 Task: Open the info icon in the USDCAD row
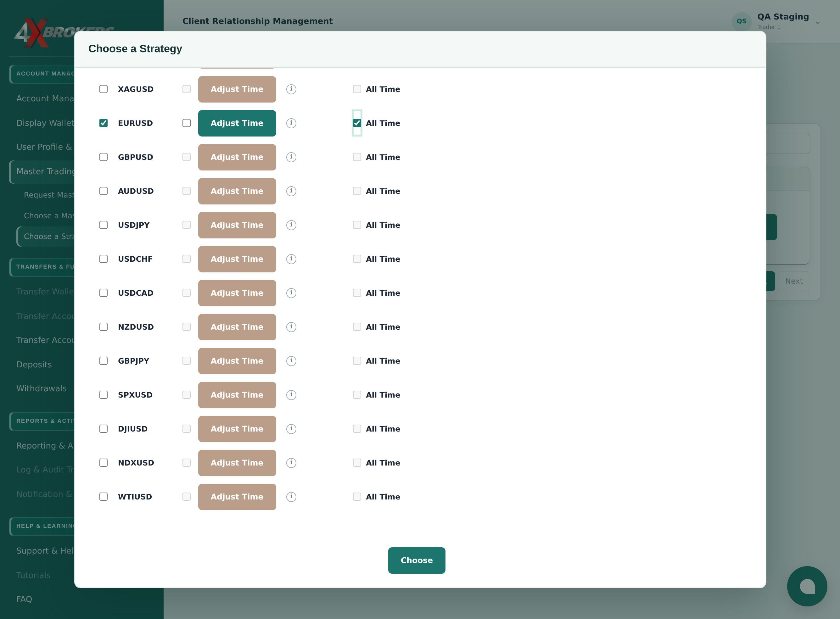291,293
